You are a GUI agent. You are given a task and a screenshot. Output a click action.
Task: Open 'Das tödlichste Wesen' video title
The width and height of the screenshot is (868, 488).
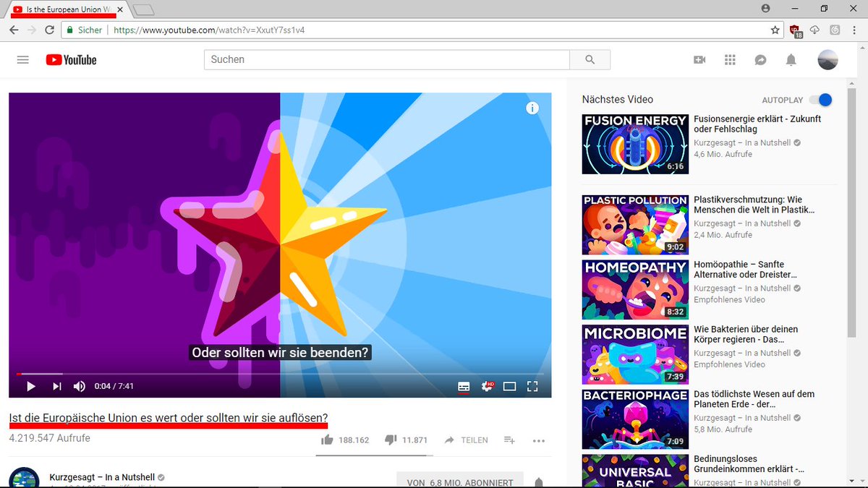(x=754, y=399)
